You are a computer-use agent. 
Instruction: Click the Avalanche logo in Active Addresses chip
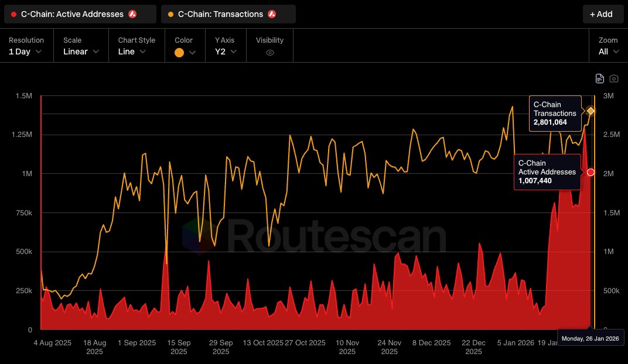[x=132, y=14]
